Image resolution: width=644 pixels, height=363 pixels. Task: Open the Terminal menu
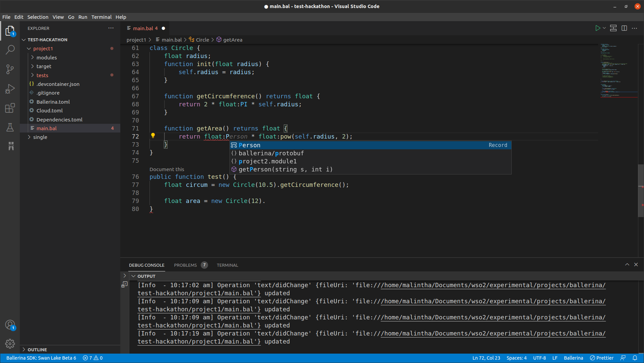coord(101,17)
